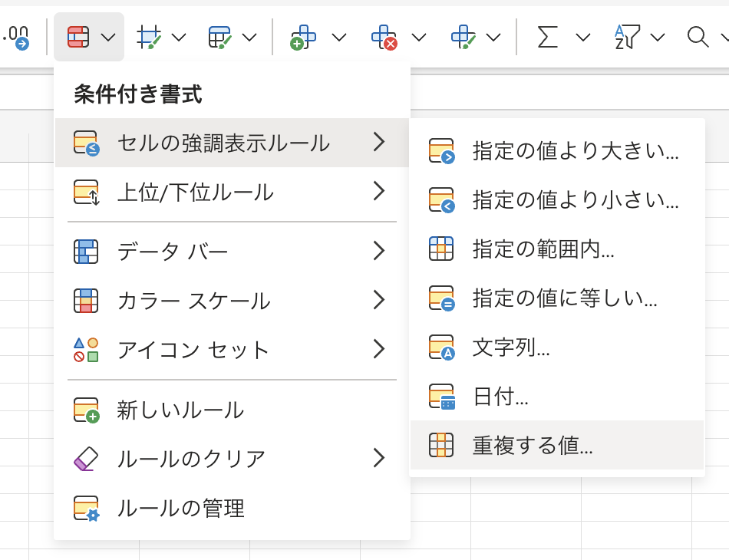The width and height of the screenshot is (729, 560).
Task: Open the dropdown arrow next to AutoSum
Action: click(582, 37)
